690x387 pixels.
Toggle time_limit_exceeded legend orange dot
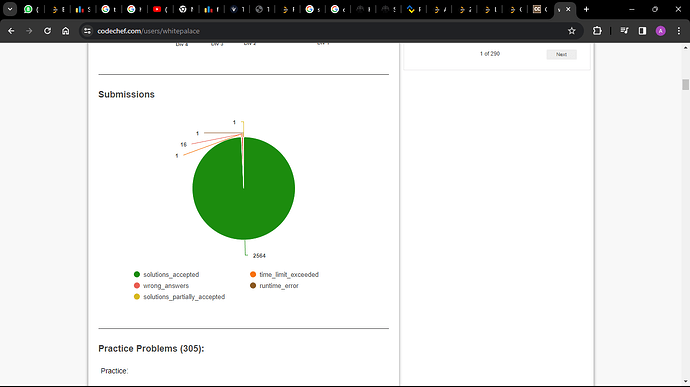[x=253, y=274]
